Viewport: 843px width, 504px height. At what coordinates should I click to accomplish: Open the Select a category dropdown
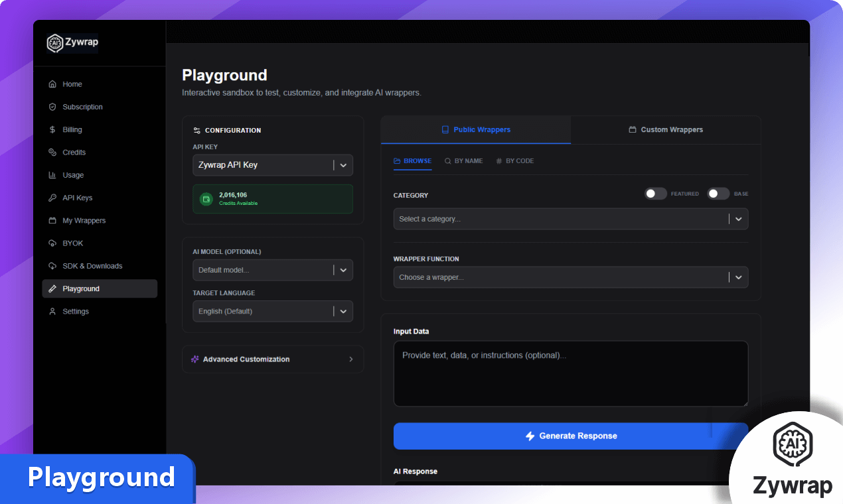[571, 219]
